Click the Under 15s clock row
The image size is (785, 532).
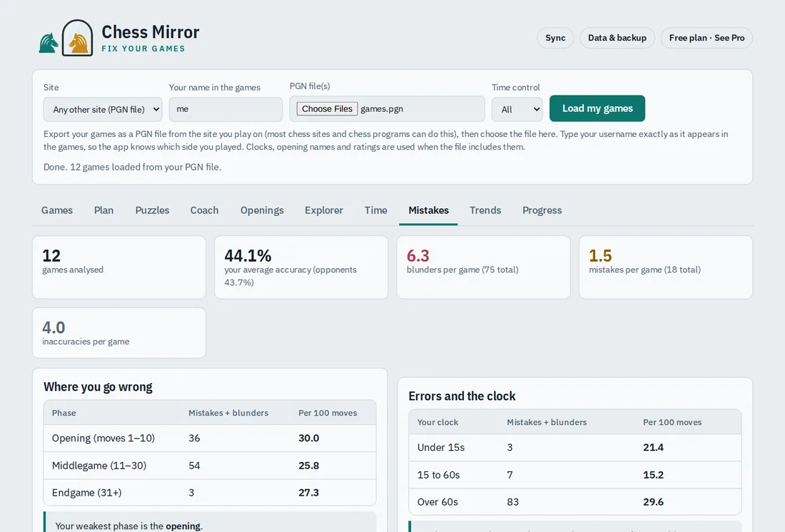(574, 447)
